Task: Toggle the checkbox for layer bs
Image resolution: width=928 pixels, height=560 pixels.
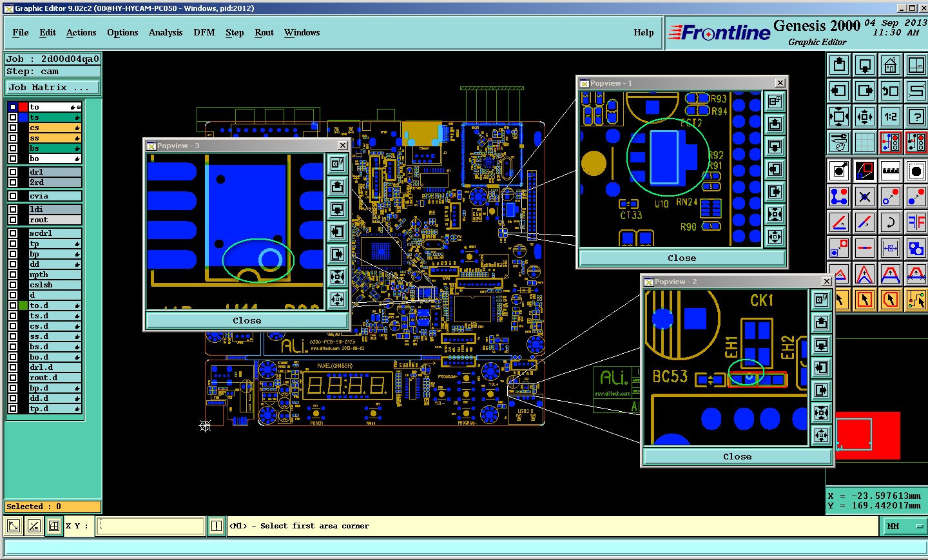Action: (x=13, y=148)
